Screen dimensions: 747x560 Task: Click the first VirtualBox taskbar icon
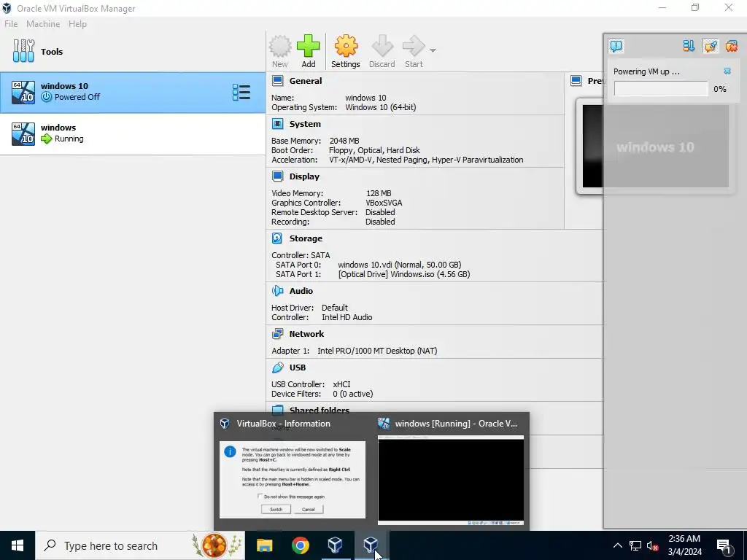(x=336, y=545)
